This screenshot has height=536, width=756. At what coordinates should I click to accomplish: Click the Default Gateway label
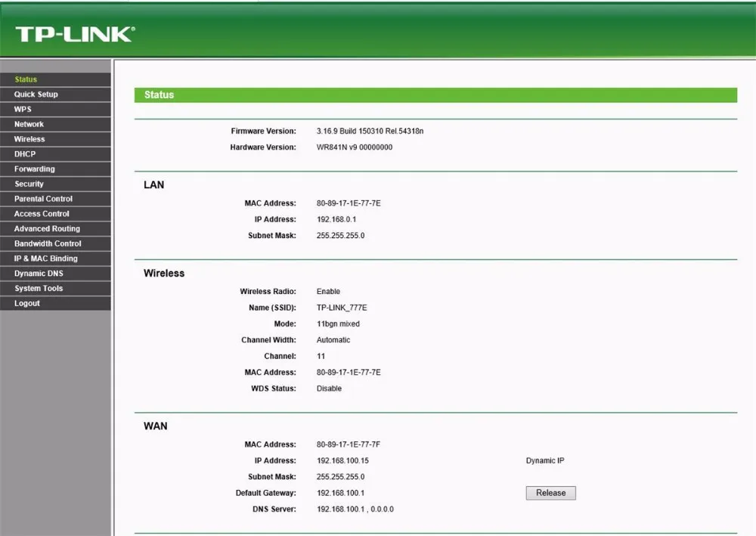[265, 493]
